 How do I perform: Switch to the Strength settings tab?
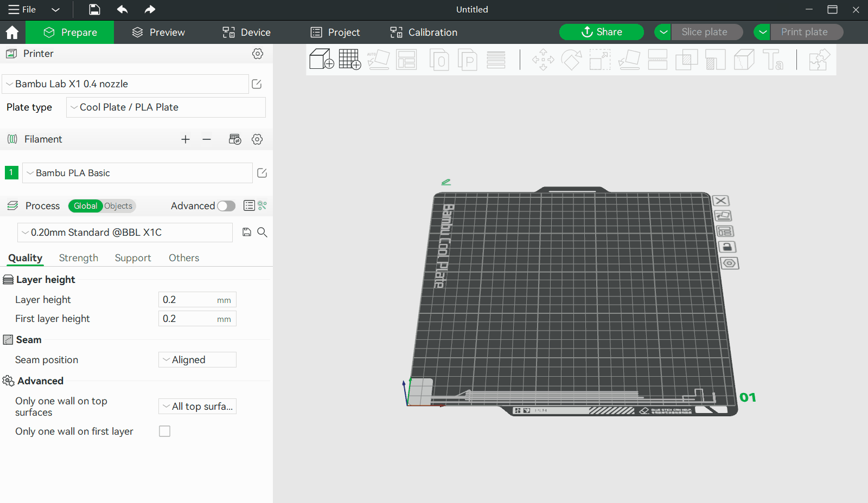tap(79, 258)
